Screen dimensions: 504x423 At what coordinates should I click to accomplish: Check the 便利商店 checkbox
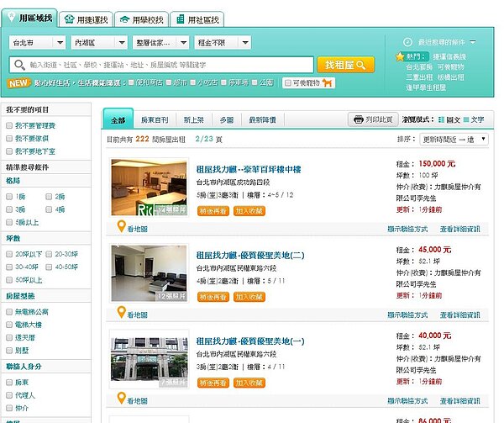click(131, 82)
